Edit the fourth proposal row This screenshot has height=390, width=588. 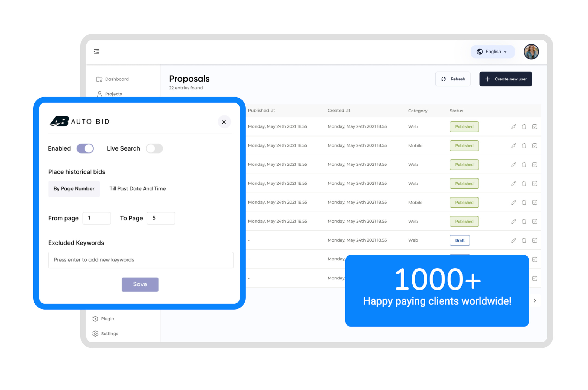click(514, 184)
